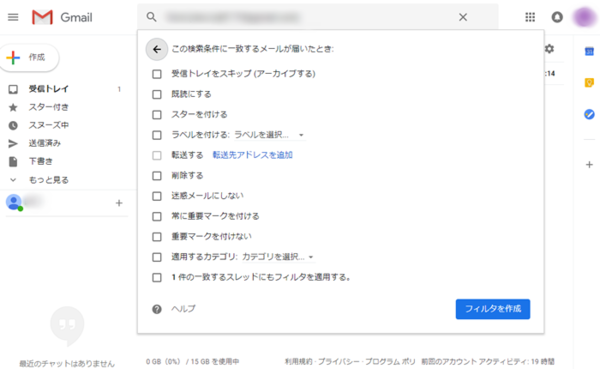The height and width of the screenshot is (369, 600).
Task: Click the フィルタを作成 button
Action: (x=493, y=309)
